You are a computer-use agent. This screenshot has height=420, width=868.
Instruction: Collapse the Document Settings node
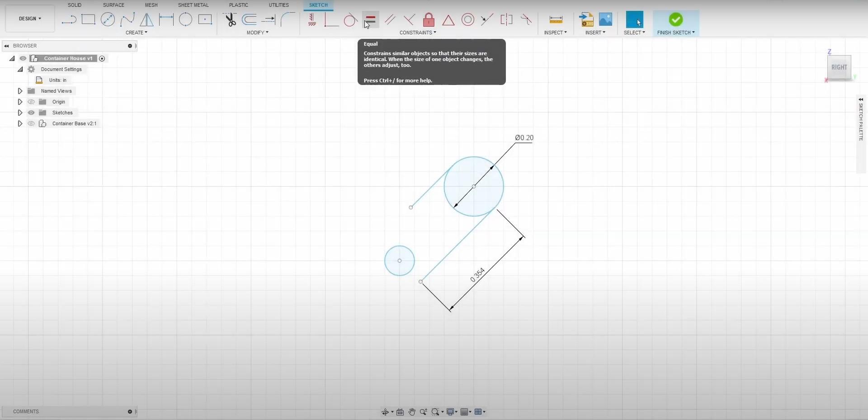click(20, 69)
